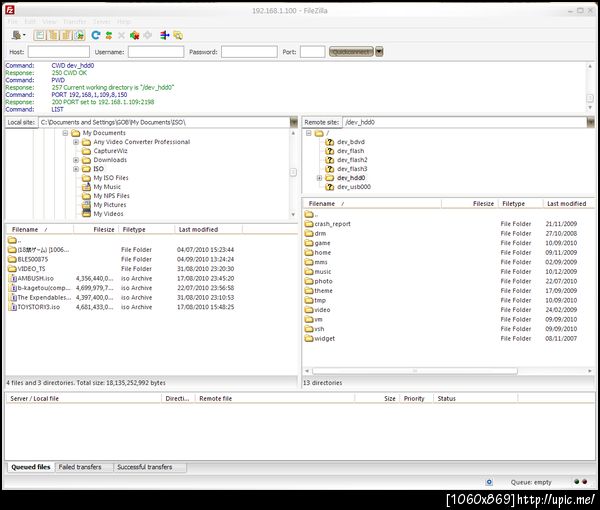600x510 pixels.
Task: Open Local site path dropdown
Action: point(293,122)
